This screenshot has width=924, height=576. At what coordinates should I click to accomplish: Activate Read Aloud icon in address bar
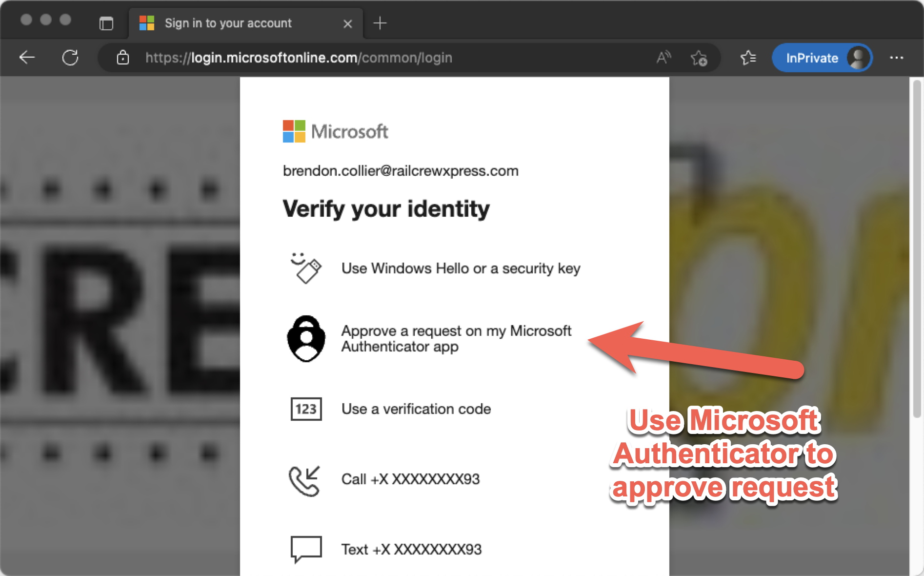coord(663,58)
